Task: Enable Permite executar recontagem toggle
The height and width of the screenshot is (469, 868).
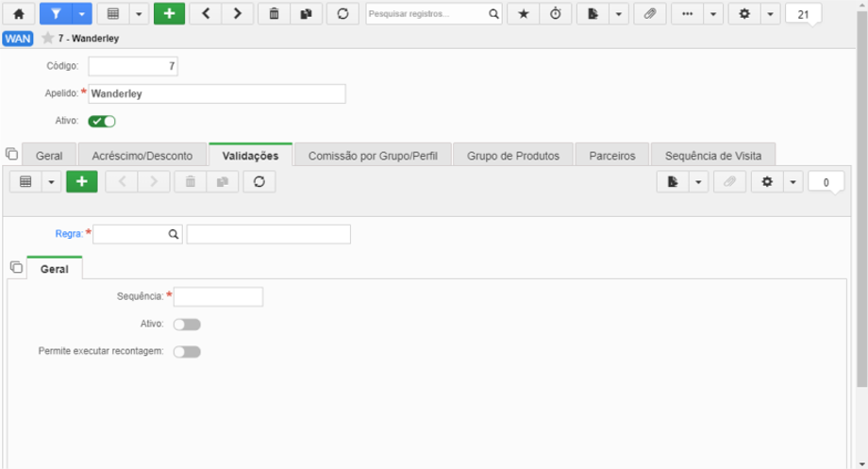Action: click(187, 352)
